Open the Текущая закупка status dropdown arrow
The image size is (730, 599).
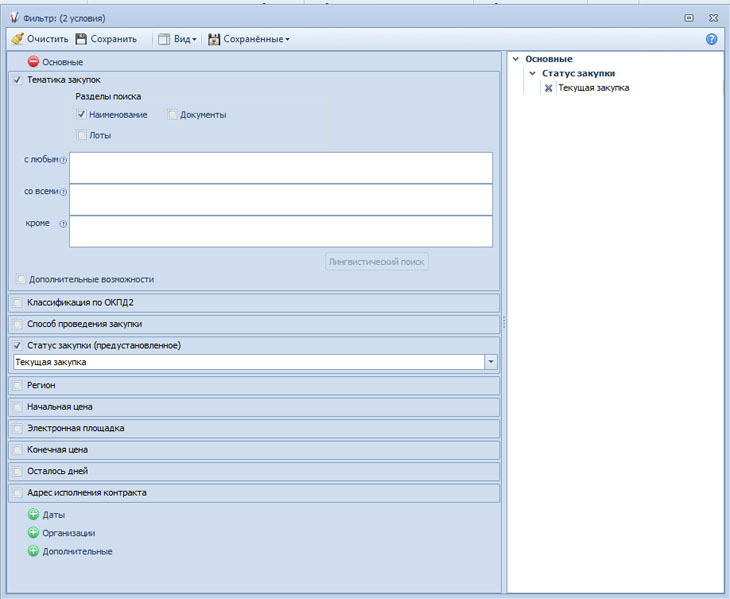(x=490, y=362)
